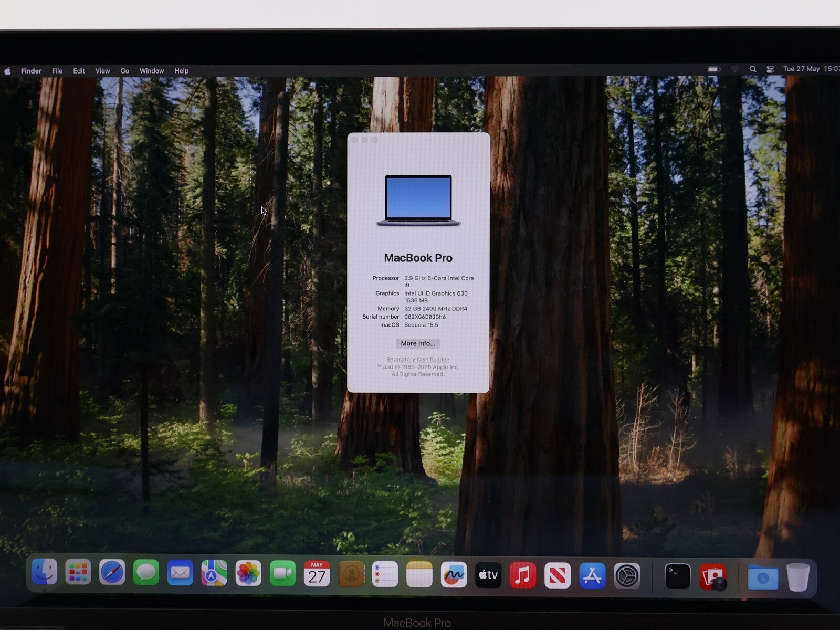This screenshot has width=840, height=630.
Task: Open Calendar showing May 27
Action: (x=317, y=573)
